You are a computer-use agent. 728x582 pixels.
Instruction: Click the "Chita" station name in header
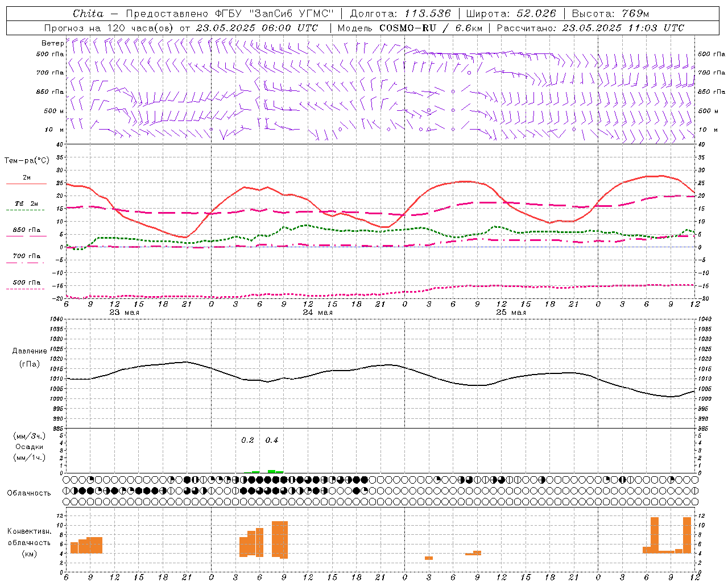click(x=88, y=14)
